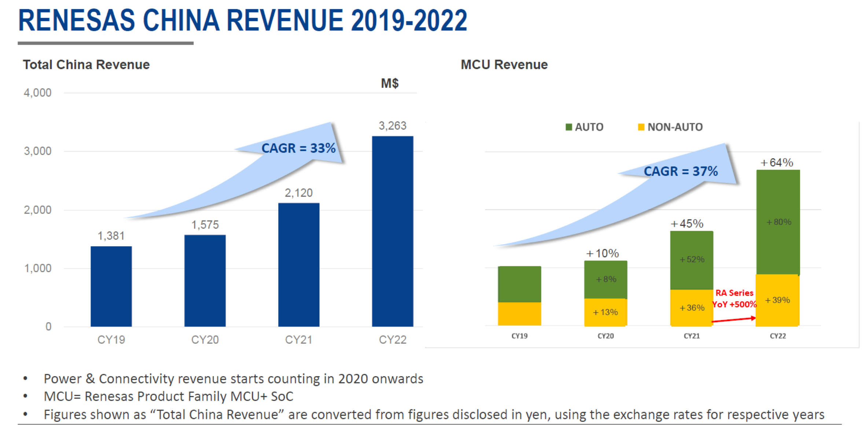Screen dimensions: 868x430
Task: Click the M$ unit label
Action: 390,83
